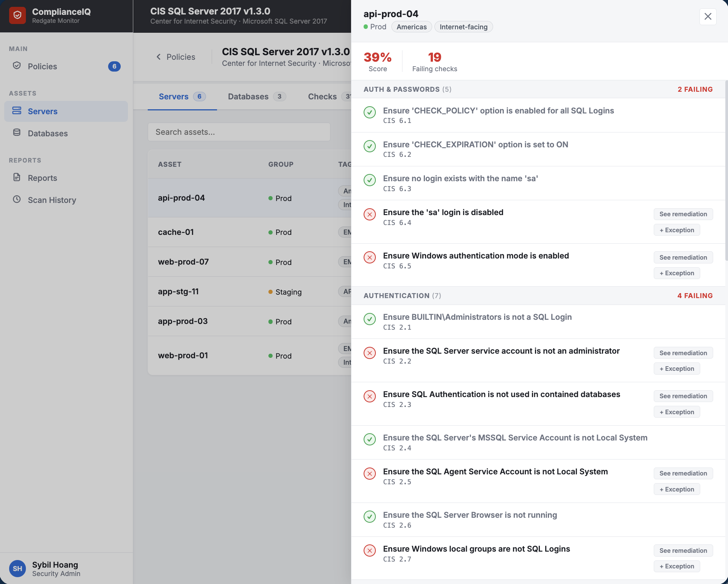728x584 pixels.
Task: Click the red failing icon beside CIS 6.4
Action: pyautogui.click(x=370, y=214)
